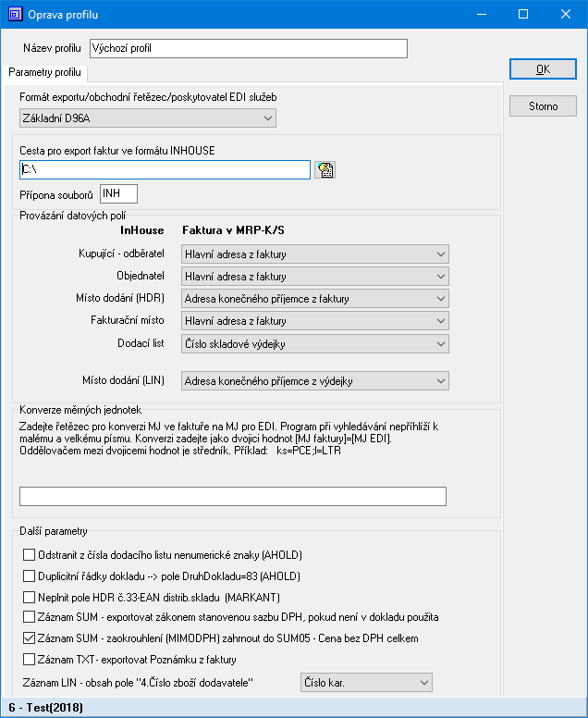588x718 pixels.
Task: Uncheck Záznam SUM - zaokrouhlení (MIMODPH) checkbox
Action: (x=28, y=638)
